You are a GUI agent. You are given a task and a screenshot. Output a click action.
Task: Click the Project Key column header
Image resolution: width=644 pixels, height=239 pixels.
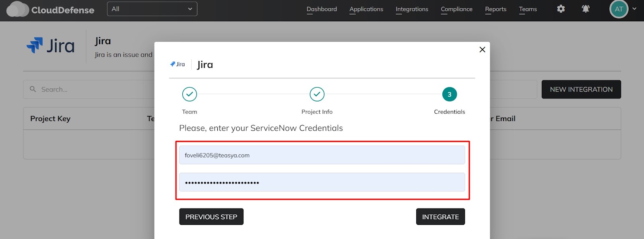(x=50, y=118)
